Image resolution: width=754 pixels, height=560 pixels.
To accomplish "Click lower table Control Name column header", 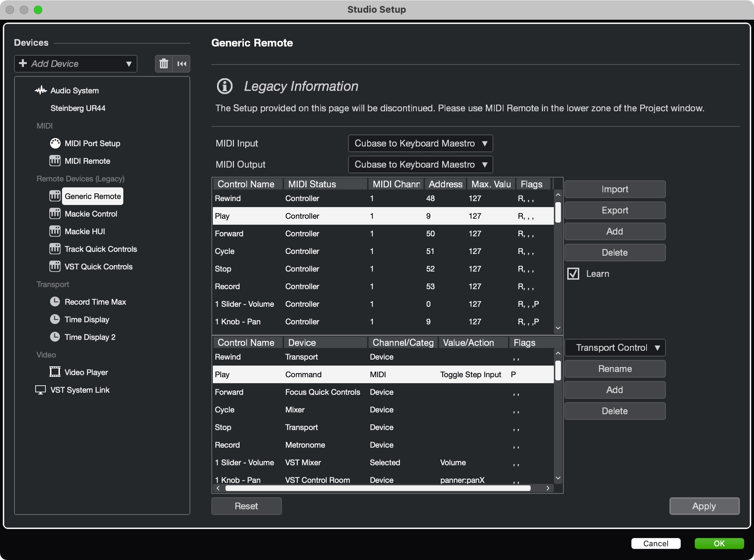I will coord(248,343).
